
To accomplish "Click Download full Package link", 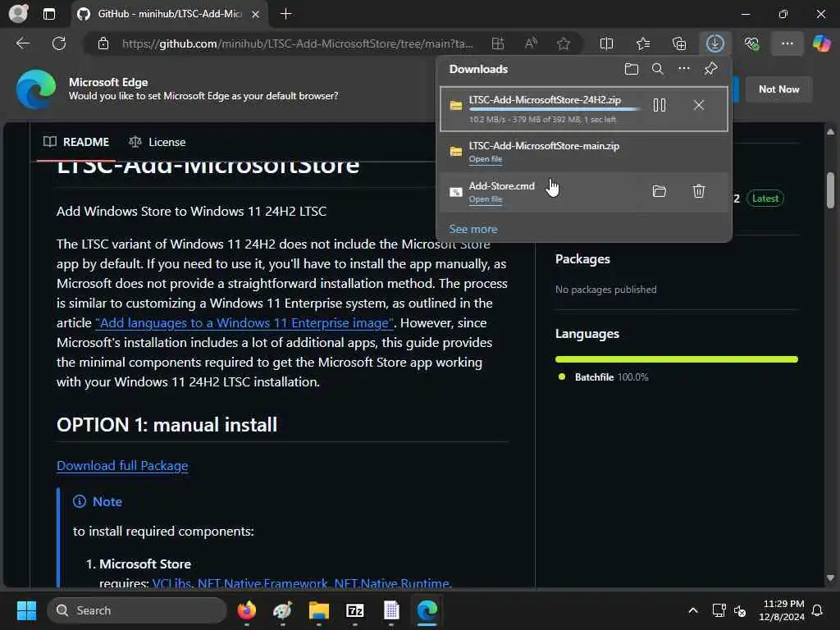I will tap(122, 466).
